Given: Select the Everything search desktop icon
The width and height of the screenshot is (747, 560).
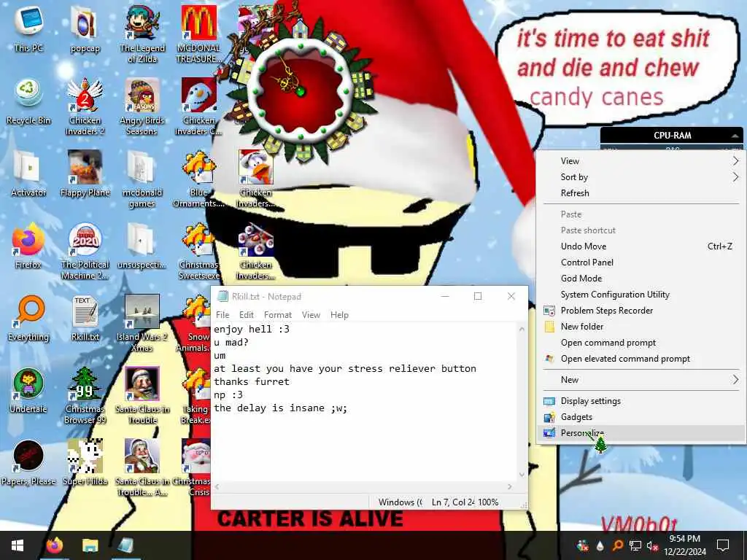Looking at the screenshot, I should point(28,318).
